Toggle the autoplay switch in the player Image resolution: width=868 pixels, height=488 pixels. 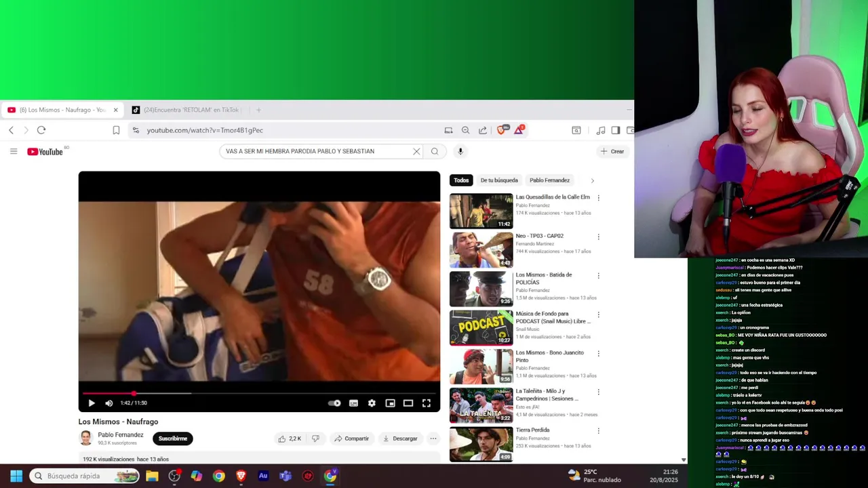pos(334,403)
